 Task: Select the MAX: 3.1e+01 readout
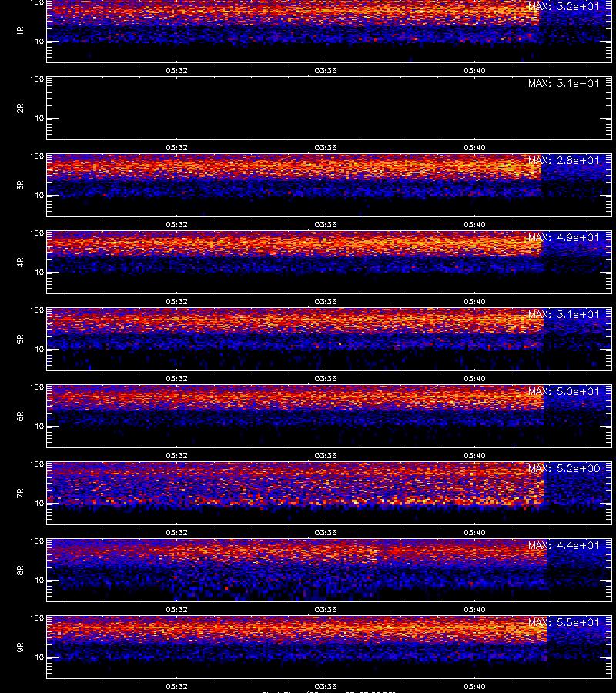tap(564, 314)
